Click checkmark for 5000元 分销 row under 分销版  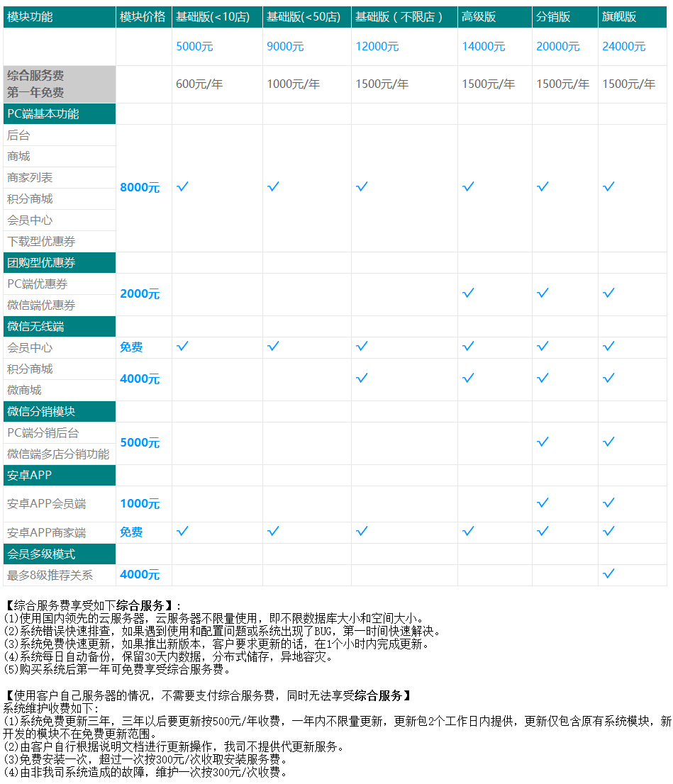tap(543, 442)
